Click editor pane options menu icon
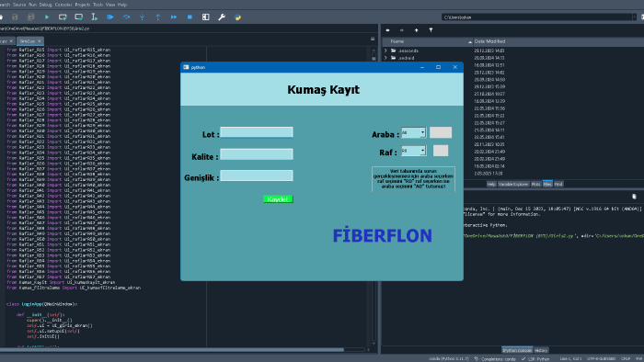 tap(373, 39)
